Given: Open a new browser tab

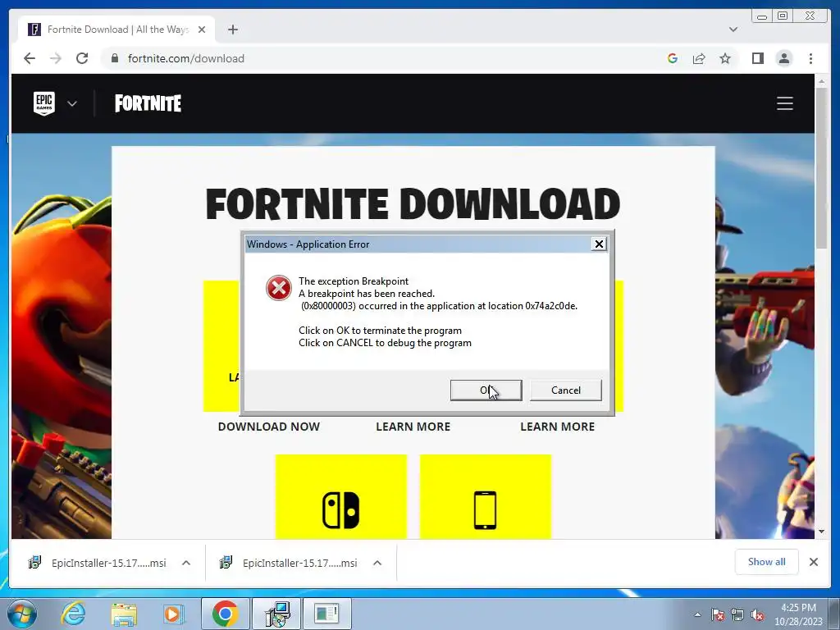Looking at the screenshot, I should (x=232, y=30).
